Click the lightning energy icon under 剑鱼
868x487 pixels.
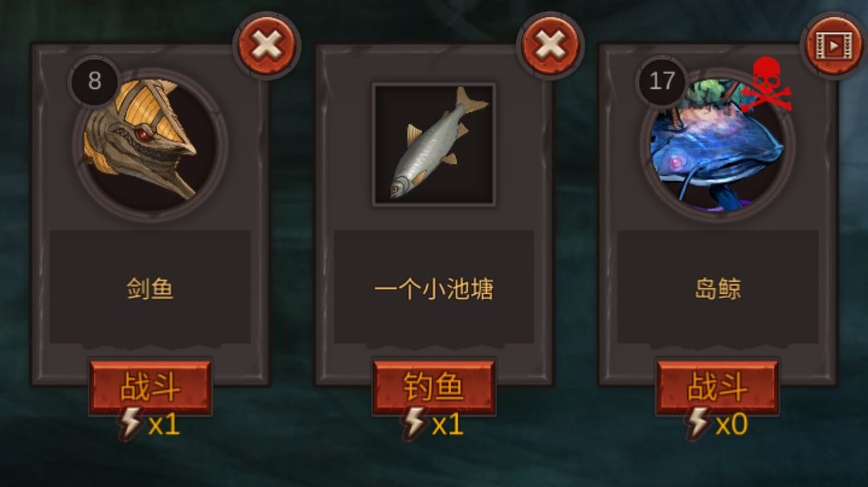pyautogui.click(x=131, y=424)
